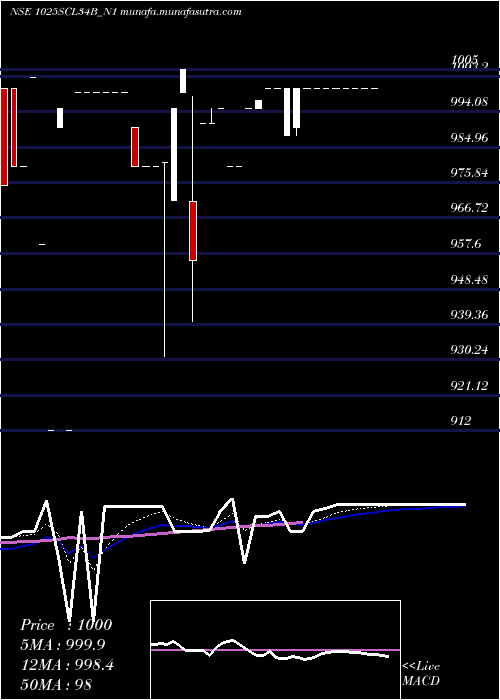Click the 'Price : 1000' readout
The height and width of the screenshot is (700, 500).
pyautogui.click(x=66, y=625)
